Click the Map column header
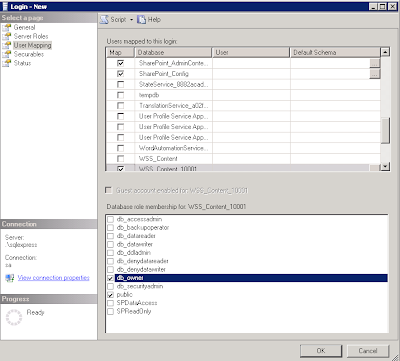The height and width of the screenshot is (361, 400). [x=120, y=52]
